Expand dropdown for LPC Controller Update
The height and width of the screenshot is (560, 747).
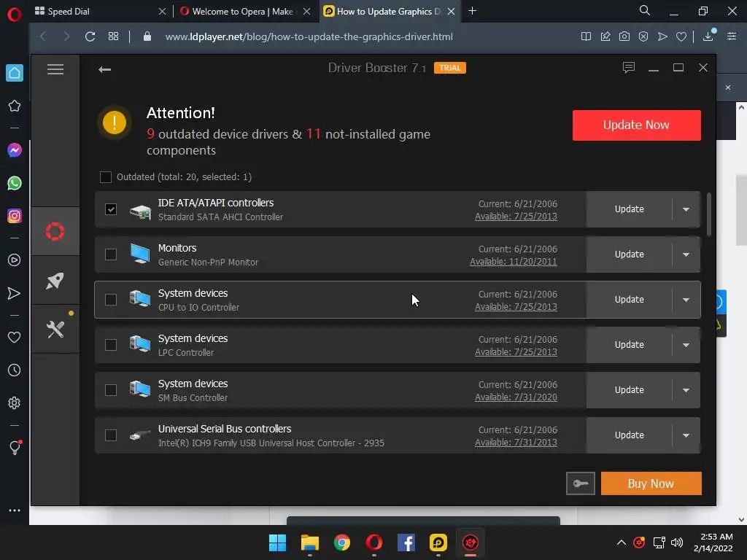coord(686,345)
